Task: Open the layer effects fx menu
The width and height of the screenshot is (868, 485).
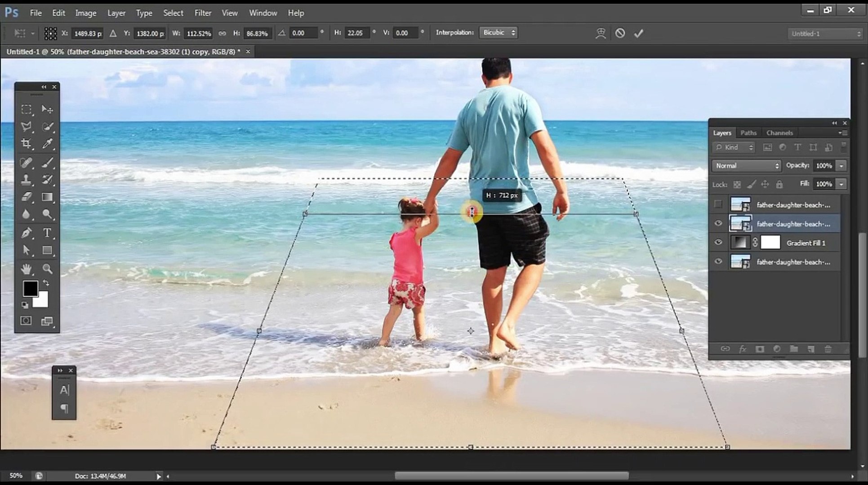Action: 743,349
